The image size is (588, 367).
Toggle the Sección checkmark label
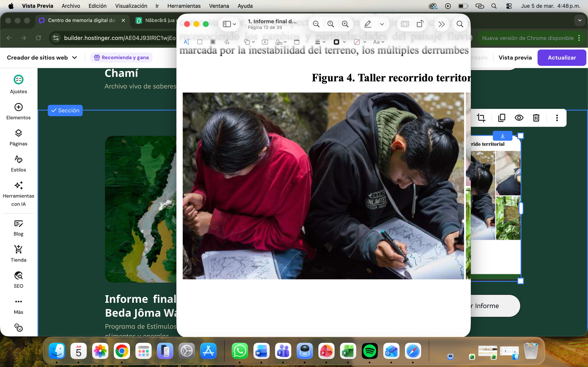(65, 111)
